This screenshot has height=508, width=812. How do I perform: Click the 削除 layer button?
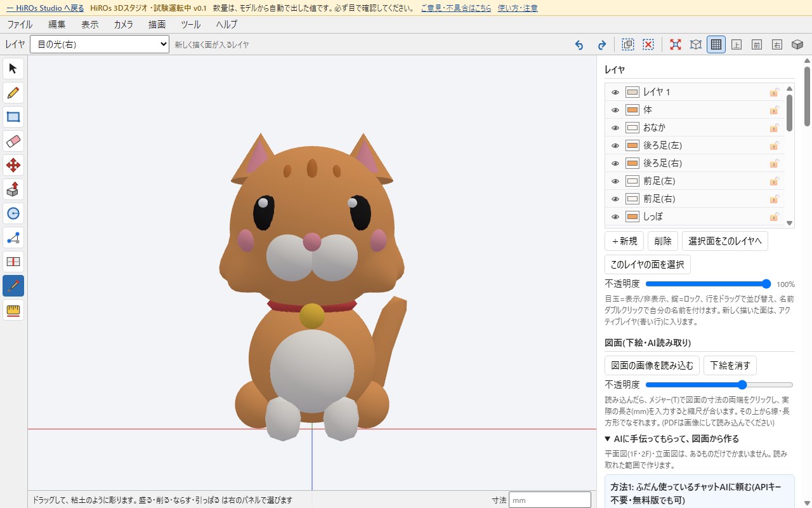(x=663, y=241)
